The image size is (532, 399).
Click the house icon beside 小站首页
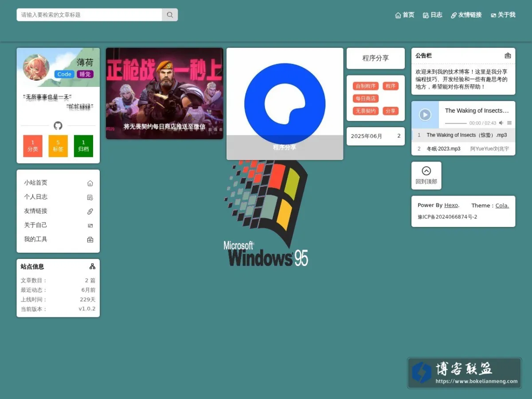pyautogui.click(x=90, y=183)
